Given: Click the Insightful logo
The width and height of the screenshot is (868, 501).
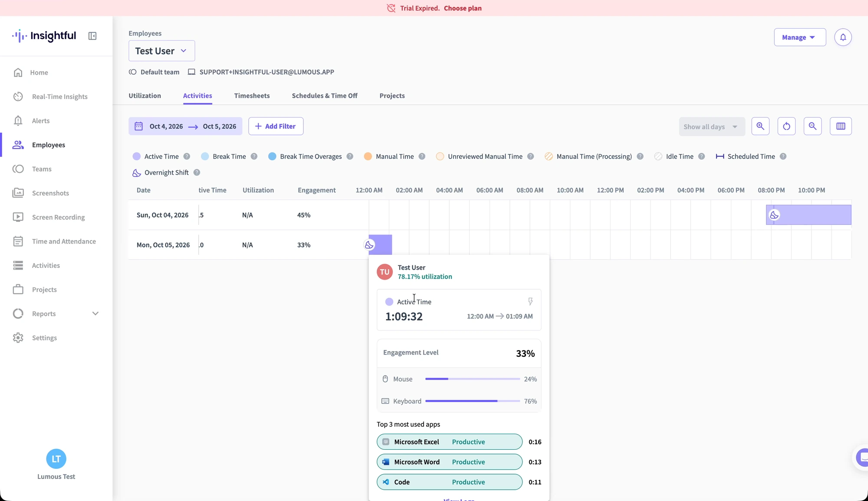Looking at the screenshot, I should [44, 36].
